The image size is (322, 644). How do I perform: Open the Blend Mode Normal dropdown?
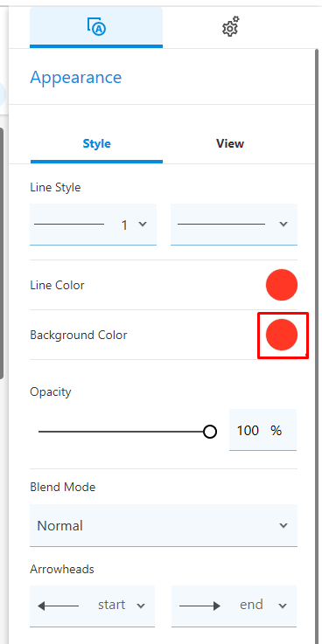pos(164,526)
